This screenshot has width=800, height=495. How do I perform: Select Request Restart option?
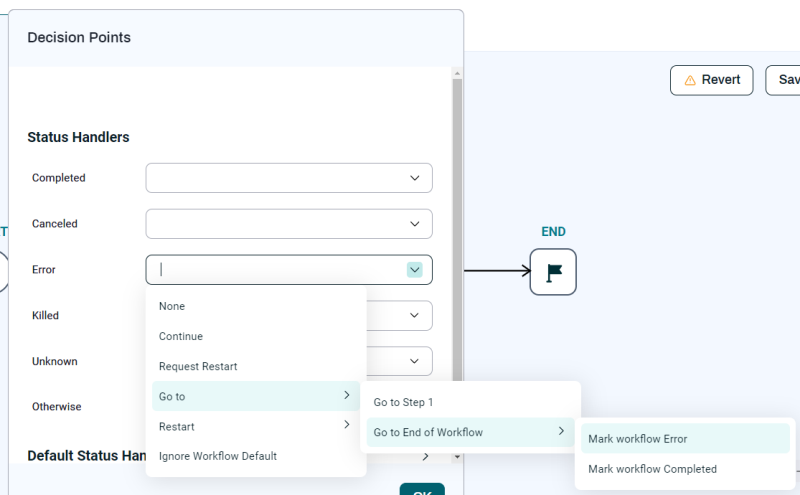tap(198, 366)
